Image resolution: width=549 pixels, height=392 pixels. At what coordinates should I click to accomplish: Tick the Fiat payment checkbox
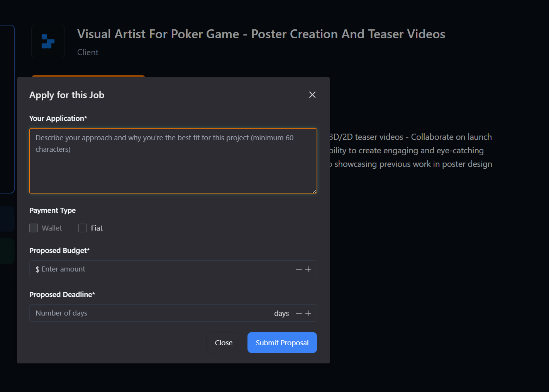click(x=83, y=228)
